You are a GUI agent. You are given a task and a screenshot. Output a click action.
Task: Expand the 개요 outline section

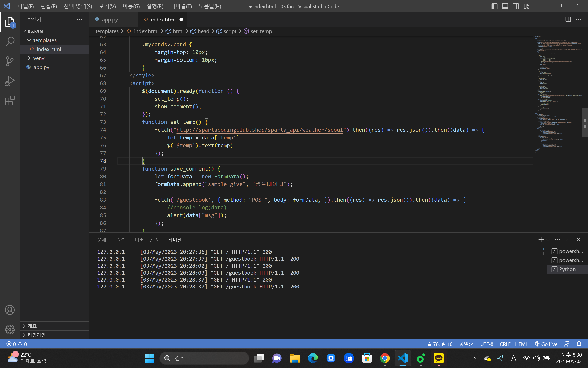click(x=55, y=326)
